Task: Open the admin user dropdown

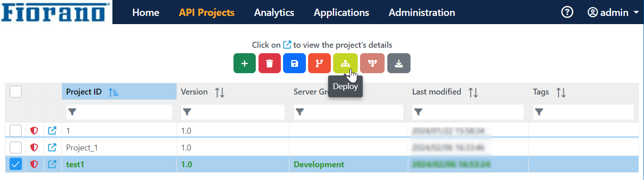Action: point(614,13)
